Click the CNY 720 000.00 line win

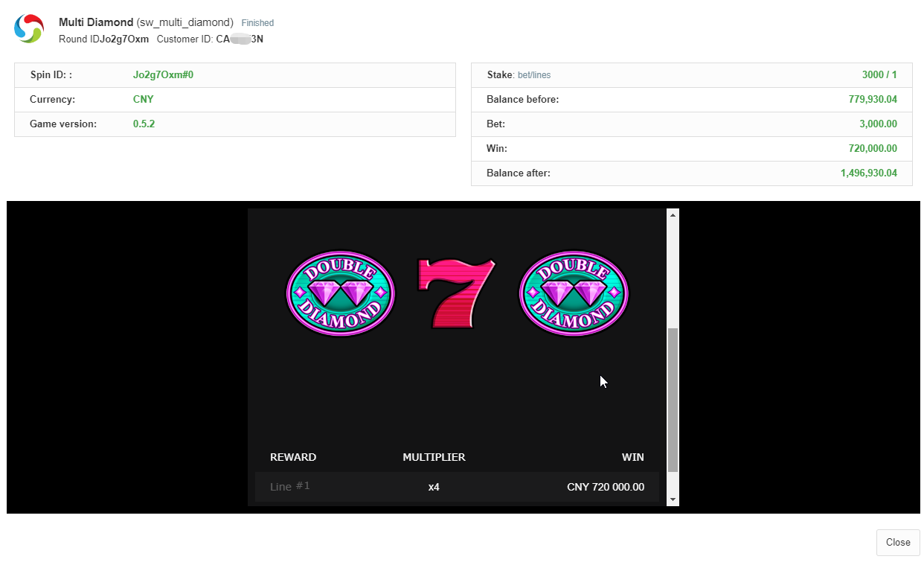pyautogui.click(x=605, y=488)
